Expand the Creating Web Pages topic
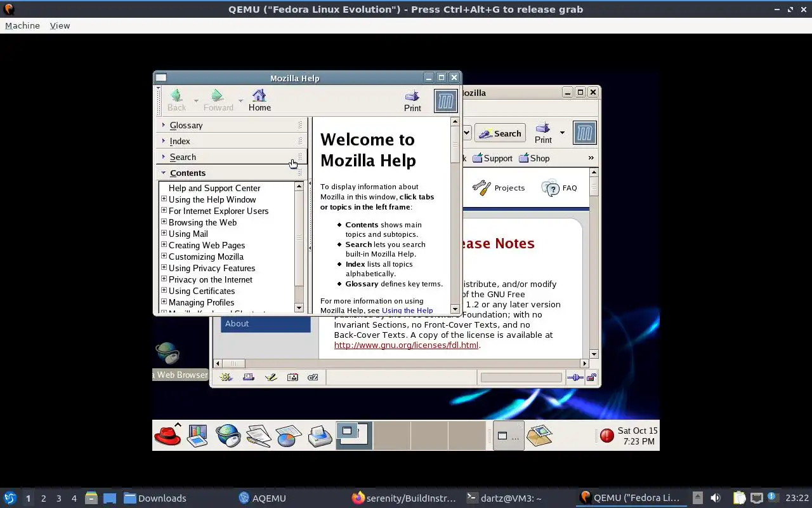Screen dimensions: 812x508 coord(164,244)
